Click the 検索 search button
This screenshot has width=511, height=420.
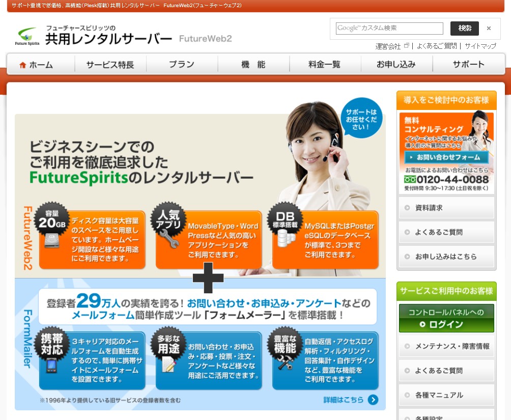pyautogui.click(x=464, y=29)
